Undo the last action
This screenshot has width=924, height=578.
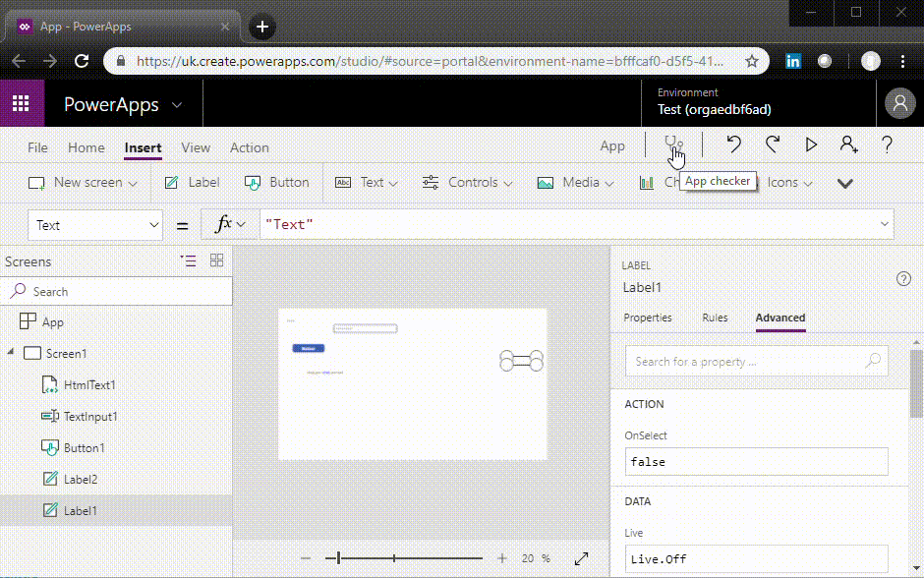(733, 144)
